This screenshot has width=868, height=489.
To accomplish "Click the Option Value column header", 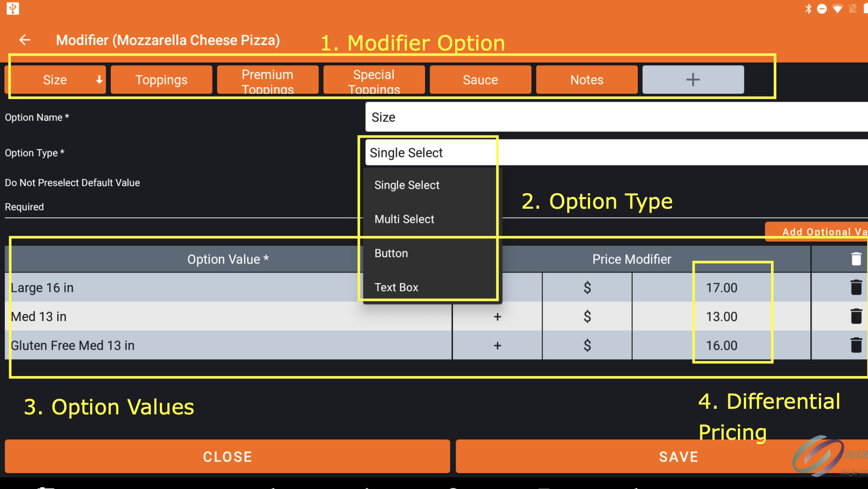I will (x=228, y=259).
